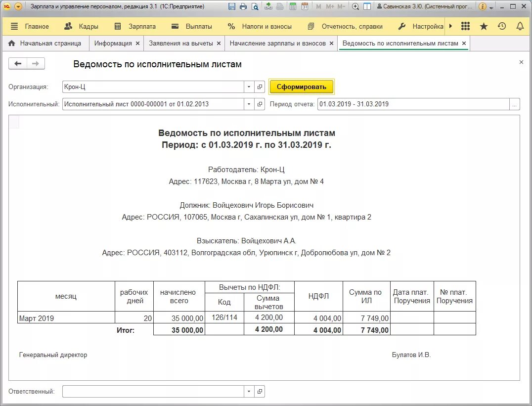Click Булатов И.В. signature text
532x406 pixels.
[411, 355]
